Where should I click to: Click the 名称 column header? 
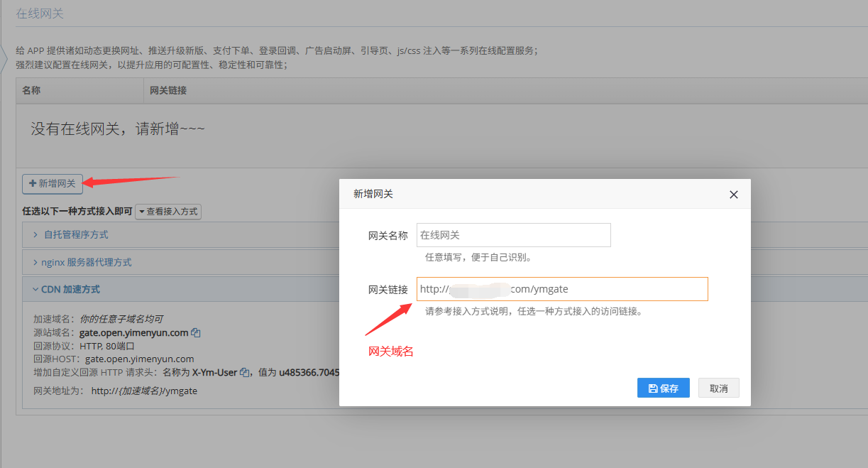[x=31, y=90]
